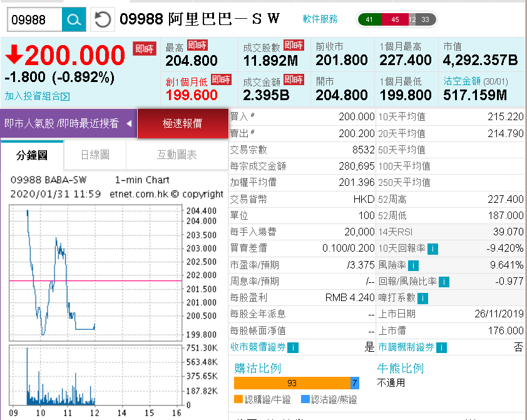Click green segment 41 of sentiment bar
The image size is (527, 420).
tap(370, 19)
